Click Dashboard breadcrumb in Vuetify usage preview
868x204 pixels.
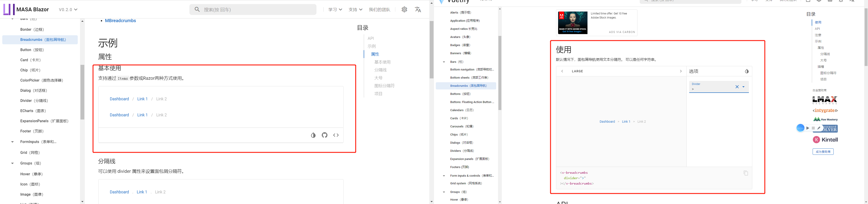coord(607,122)
